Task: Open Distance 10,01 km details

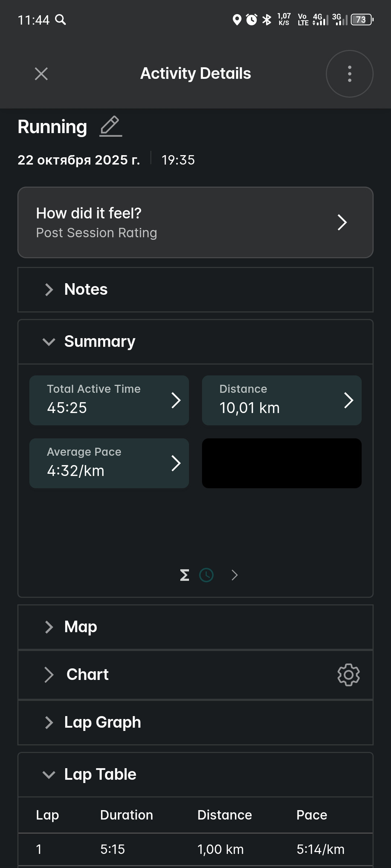Action: click(x=282, y=400)
